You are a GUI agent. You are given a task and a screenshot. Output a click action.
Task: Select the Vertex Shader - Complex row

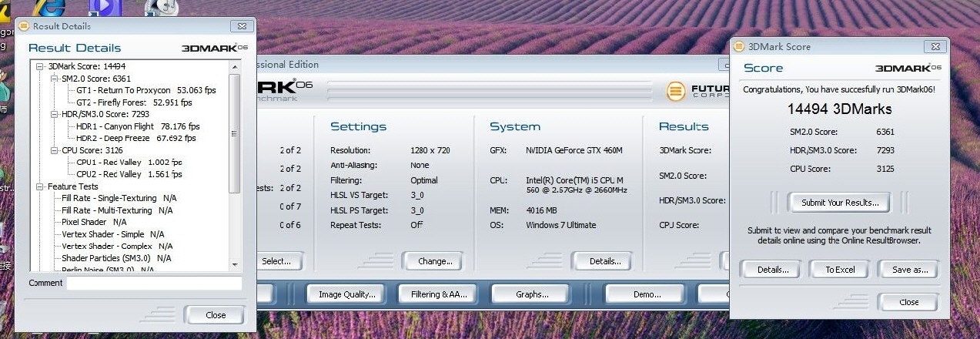pos(116,246)
